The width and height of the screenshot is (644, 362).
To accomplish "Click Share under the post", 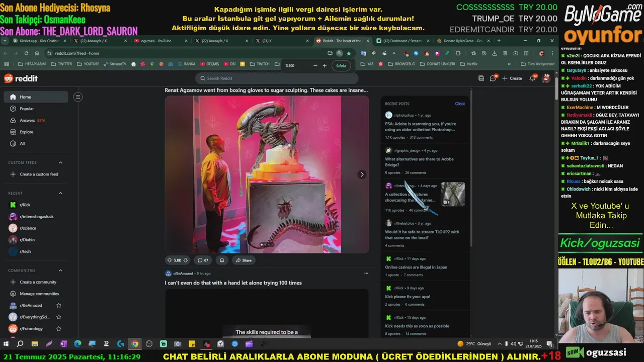I will [x=243, y=260].
